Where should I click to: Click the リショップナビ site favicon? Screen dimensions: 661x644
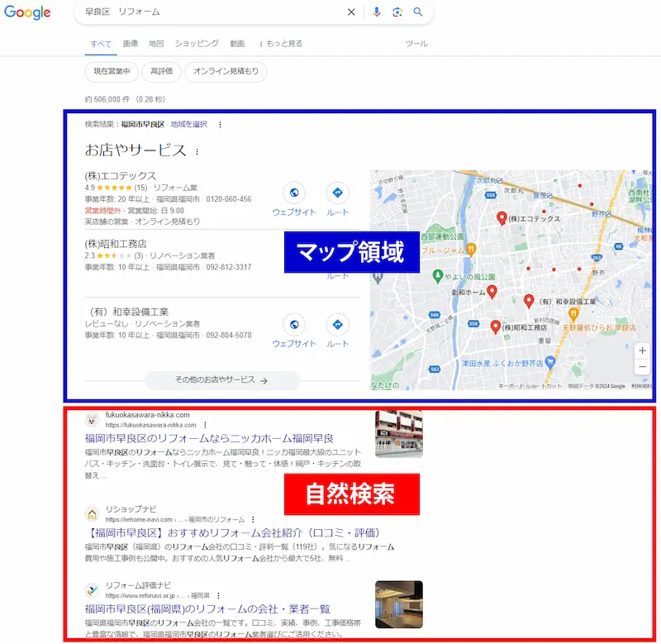tap(92, 514)
